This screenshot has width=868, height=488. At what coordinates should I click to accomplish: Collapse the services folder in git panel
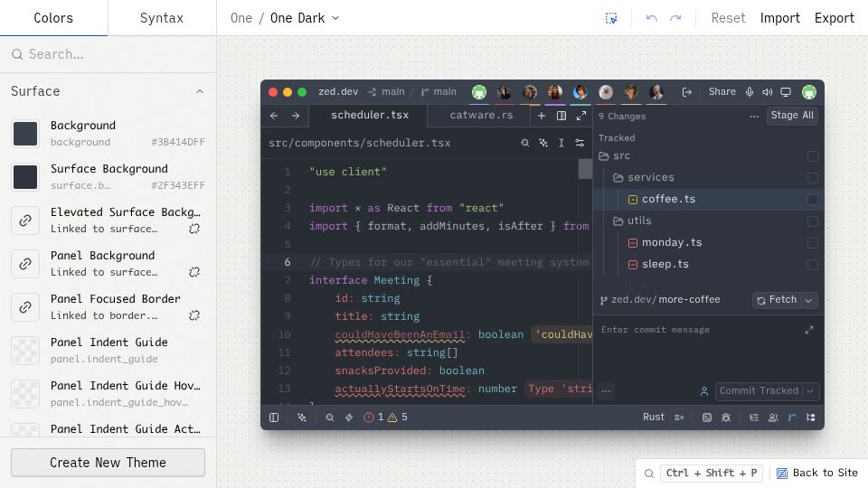tap(618, 178)
